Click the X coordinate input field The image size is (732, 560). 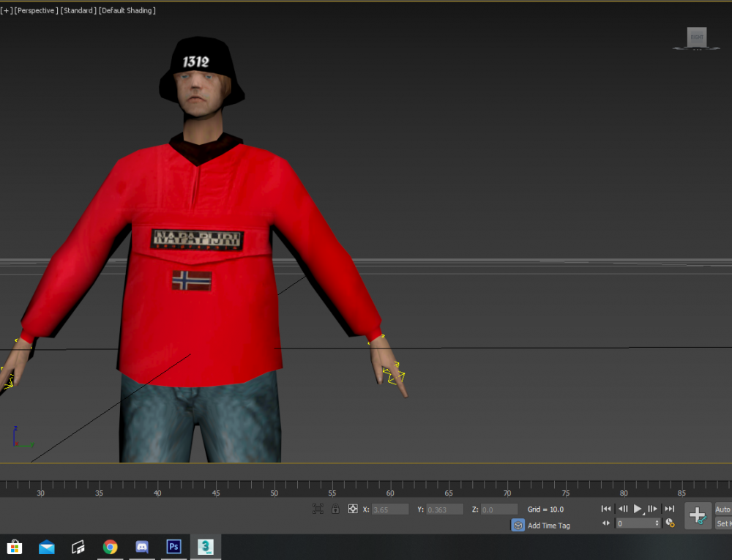tap(392, 509)
